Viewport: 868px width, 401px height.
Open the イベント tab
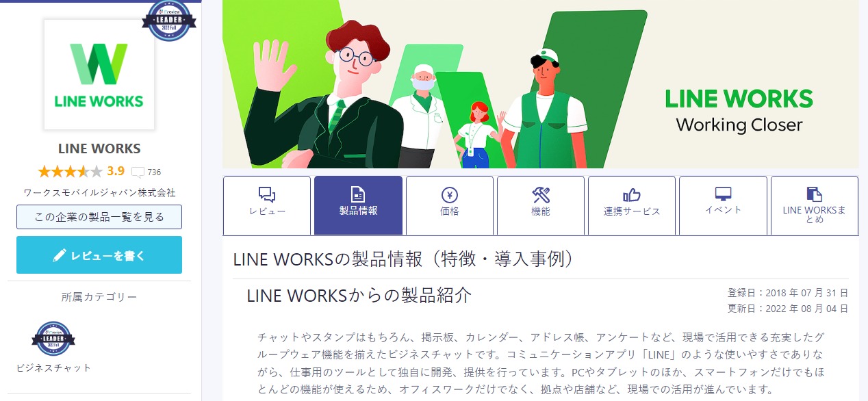(723, 205)
